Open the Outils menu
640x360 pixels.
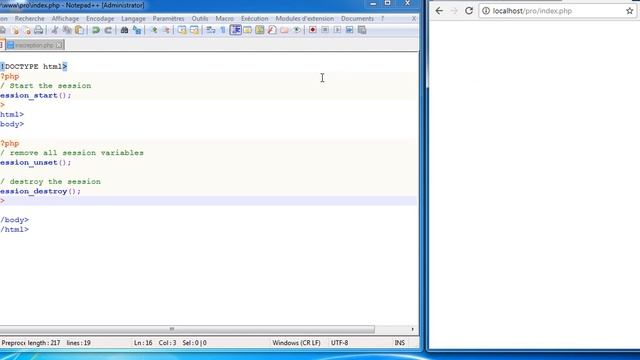[x=200, y=19]
